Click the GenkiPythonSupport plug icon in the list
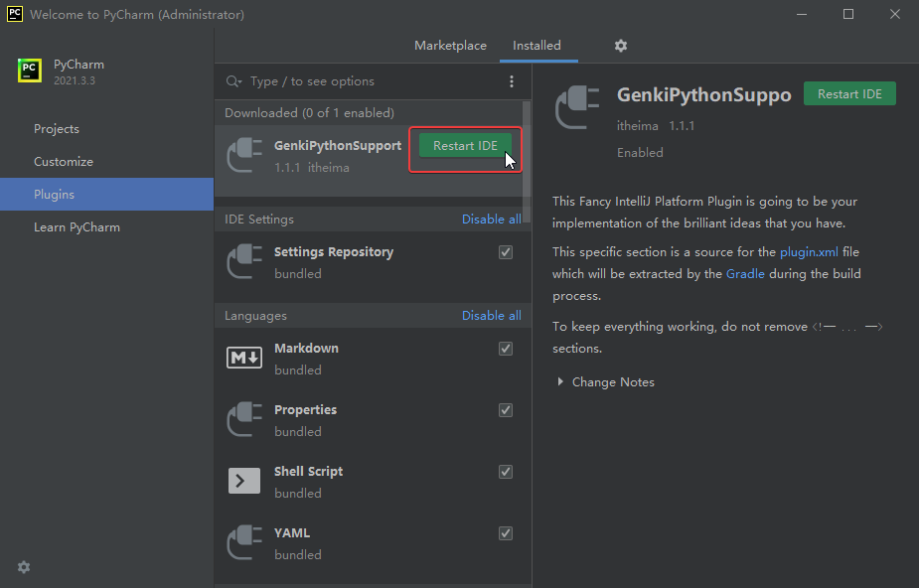Viewport: 919px width, 588px height. click(244, 155)
